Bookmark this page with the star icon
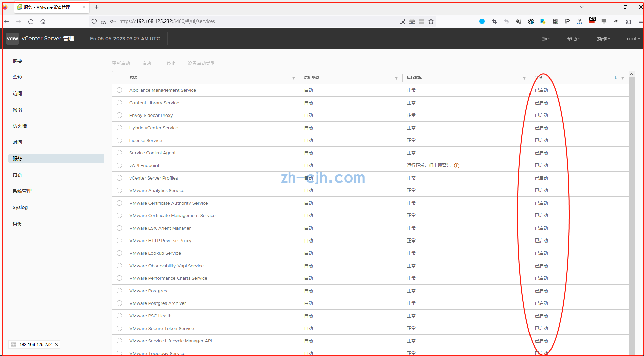 pos(431,21)
